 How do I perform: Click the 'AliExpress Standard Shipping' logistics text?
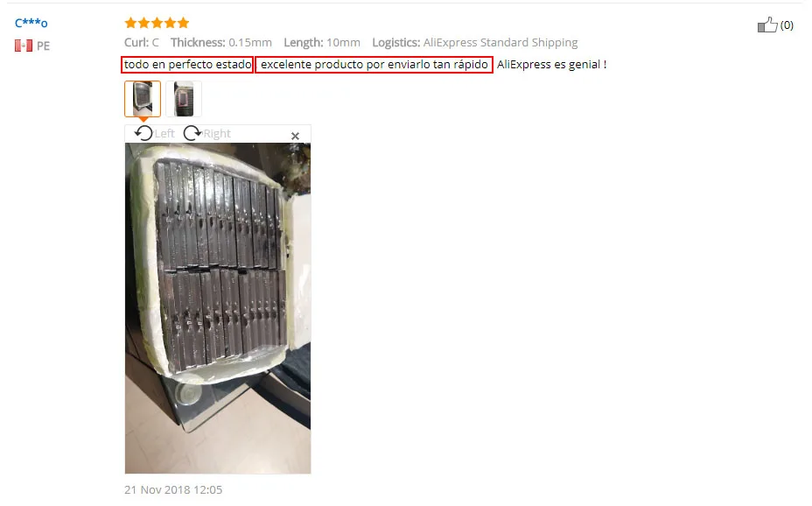pyautogui.click(x=500, y=43)
